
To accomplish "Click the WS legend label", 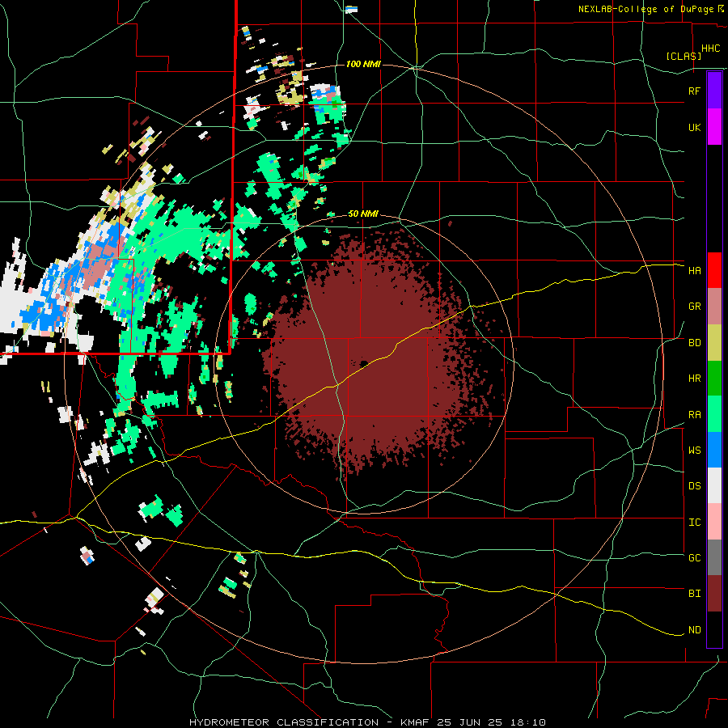I will (694, 451).
